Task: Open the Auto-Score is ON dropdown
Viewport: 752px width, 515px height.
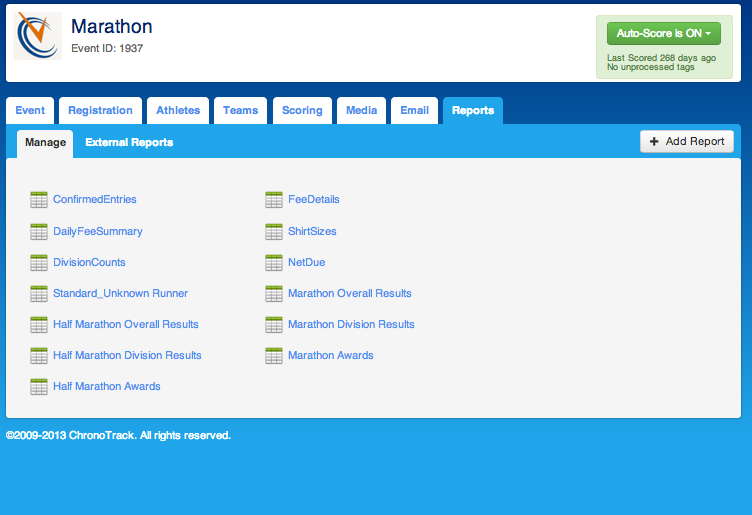Action: pyautogui.click(x=664, y=34)
